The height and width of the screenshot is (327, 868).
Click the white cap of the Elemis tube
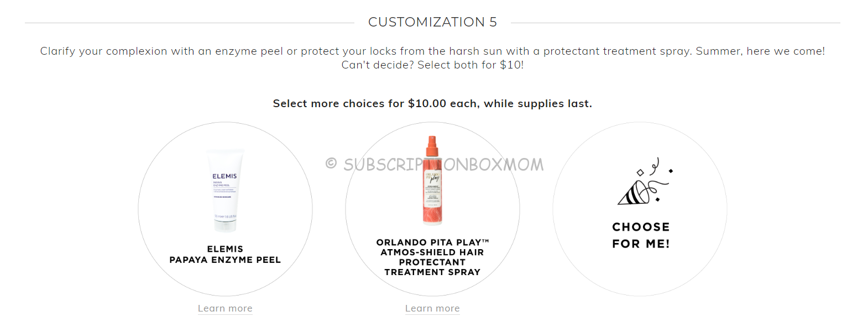225,225
